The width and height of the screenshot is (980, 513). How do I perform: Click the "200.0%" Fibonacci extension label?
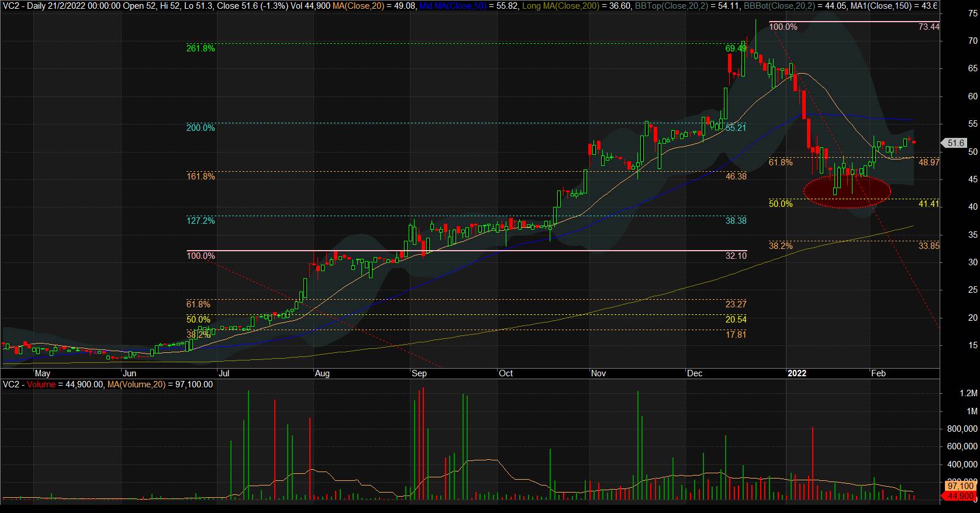coord(201,127)
